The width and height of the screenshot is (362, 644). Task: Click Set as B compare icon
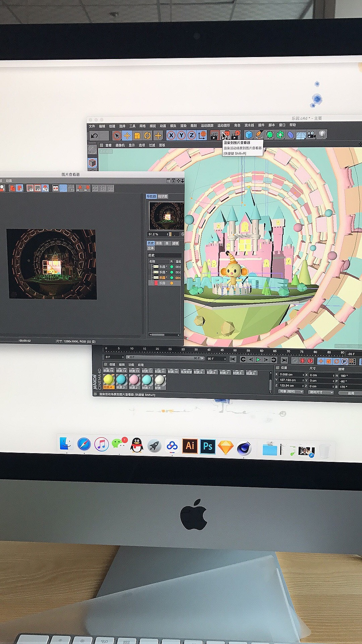pos(87,188)
